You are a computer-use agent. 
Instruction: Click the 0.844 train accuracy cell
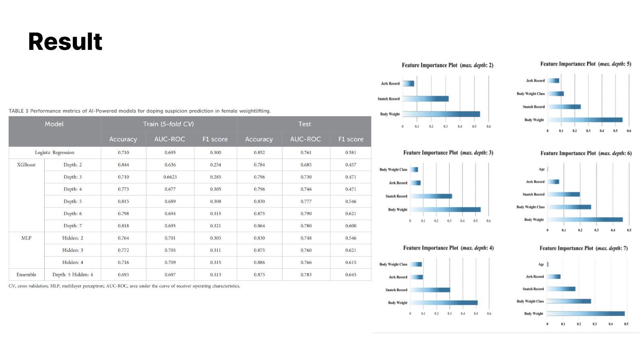coord(123,165)
